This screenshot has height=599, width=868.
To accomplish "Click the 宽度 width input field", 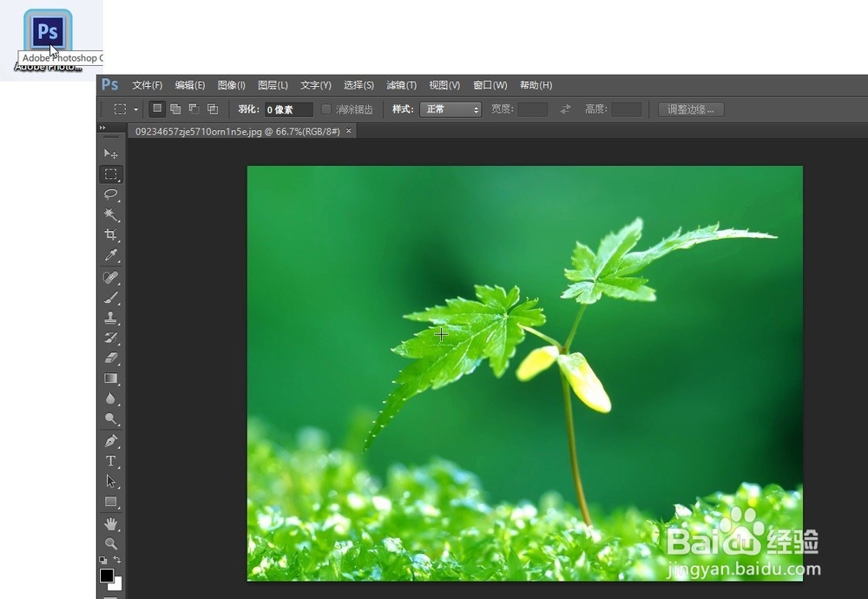I will coord(533,109).
